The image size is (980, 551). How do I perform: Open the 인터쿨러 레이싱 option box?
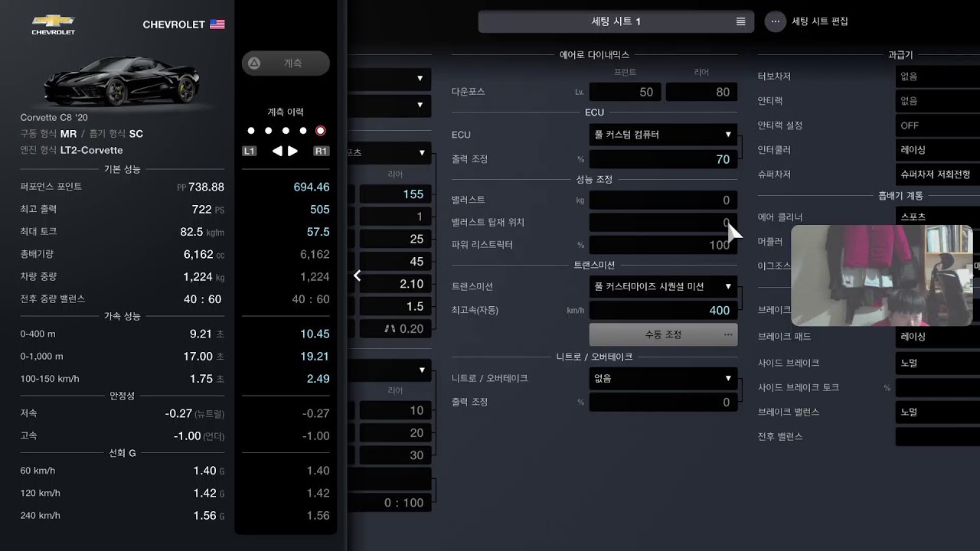click(937, 150)
